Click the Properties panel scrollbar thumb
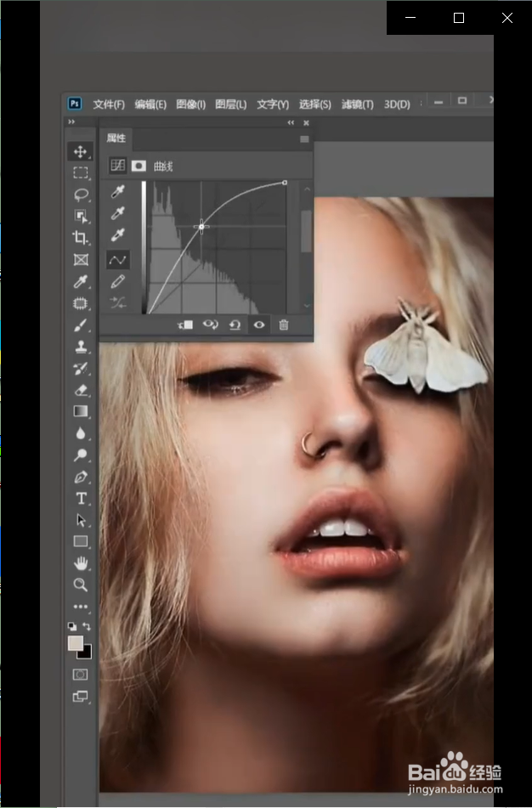Screen dimensions: 532x808 pyautogui.click(x=306, y=231)
